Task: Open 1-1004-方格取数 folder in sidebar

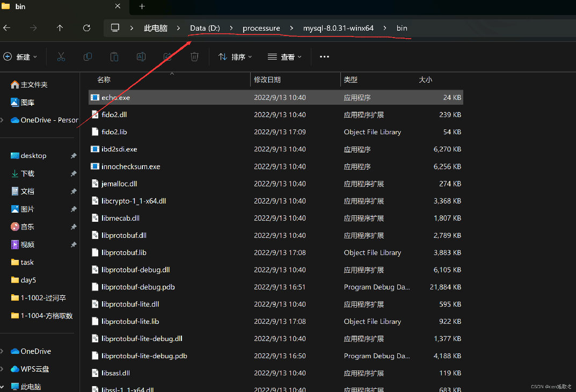Action: point(42,316)
